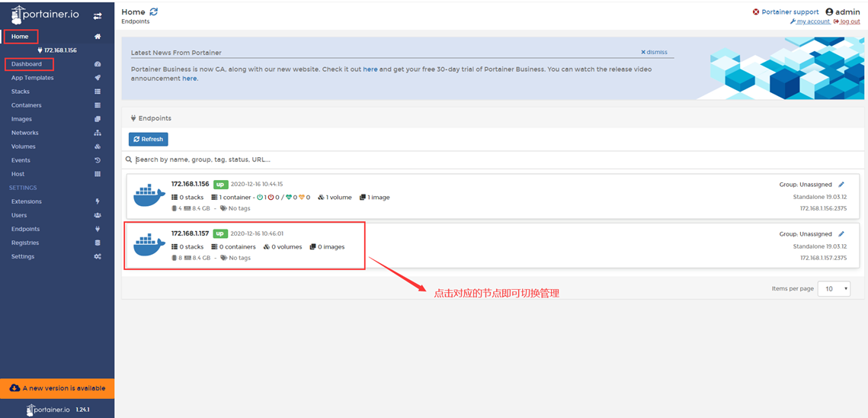This screenshot has width=868, height=418.
Task: Click the 172.168.1.157:2375 URL text
Action: tap(823, 258)
